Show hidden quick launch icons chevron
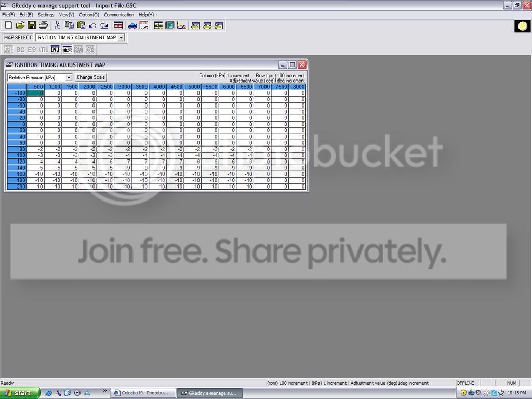 pos(105,390)
